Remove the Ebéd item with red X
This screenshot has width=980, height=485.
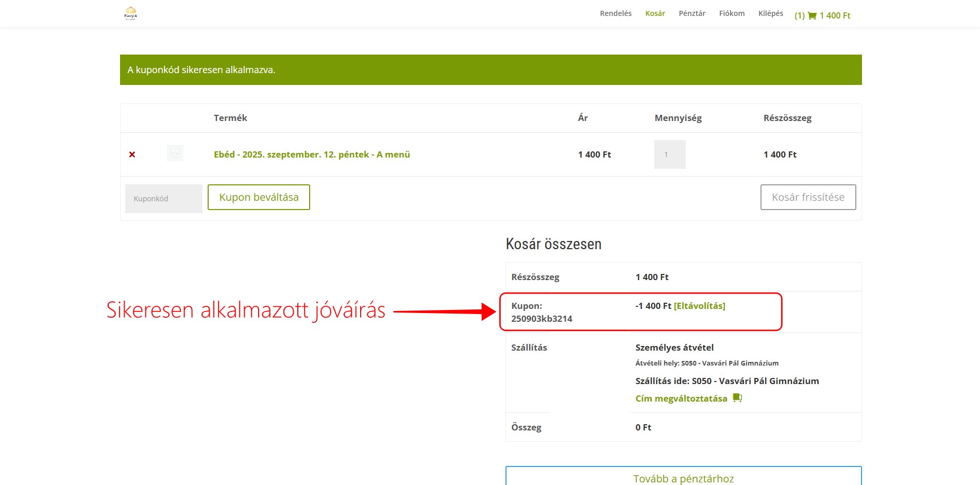(132, 154)
